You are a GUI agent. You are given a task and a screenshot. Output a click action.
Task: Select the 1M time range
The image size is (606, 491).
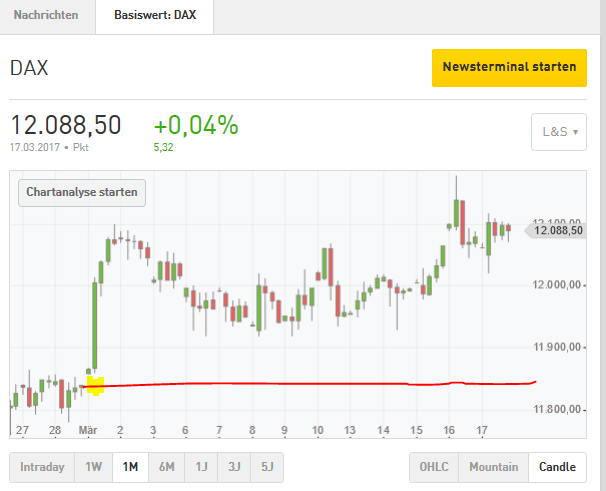click(x=129, y=467)
